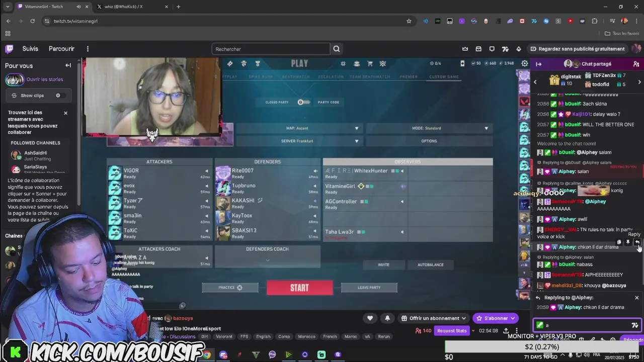Open the Ouvrir les stories link
Screen dimensions: 644x362
[x=45, y=79]
